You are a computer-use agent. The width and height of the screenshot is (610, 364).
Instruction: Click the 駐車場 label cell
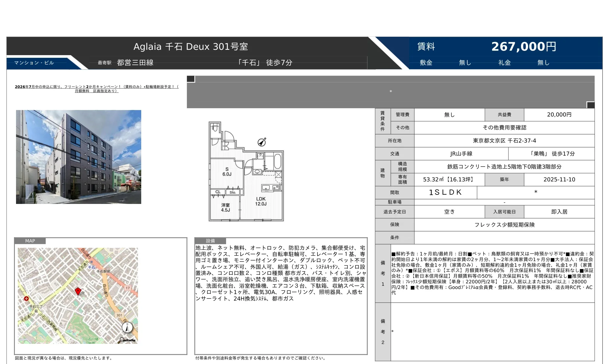pos(395,202)
